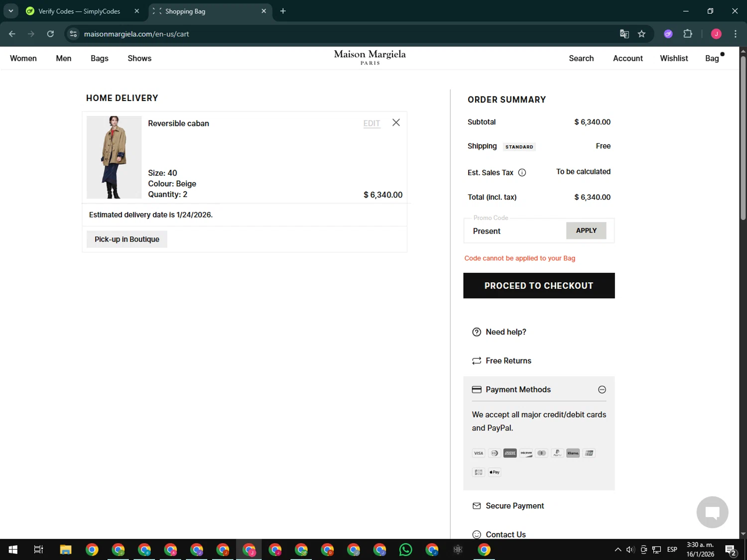
Task: Go to Account
Action: pyautogui.click(x=627, y=58)
